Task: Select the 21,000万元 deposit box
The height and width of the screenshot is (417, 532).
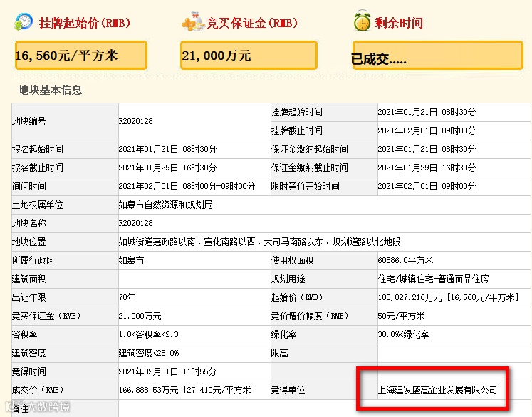Action: 249,56
